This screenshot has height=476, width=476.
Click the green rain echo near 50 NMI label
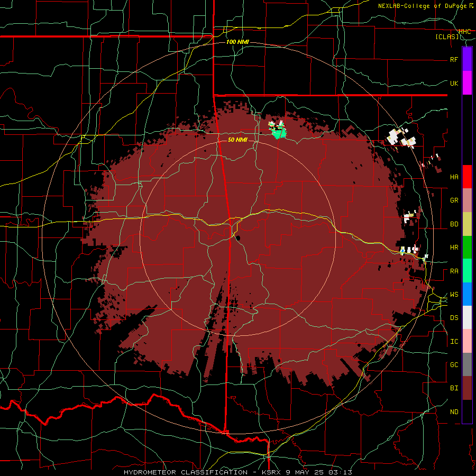tap(279, 133)
